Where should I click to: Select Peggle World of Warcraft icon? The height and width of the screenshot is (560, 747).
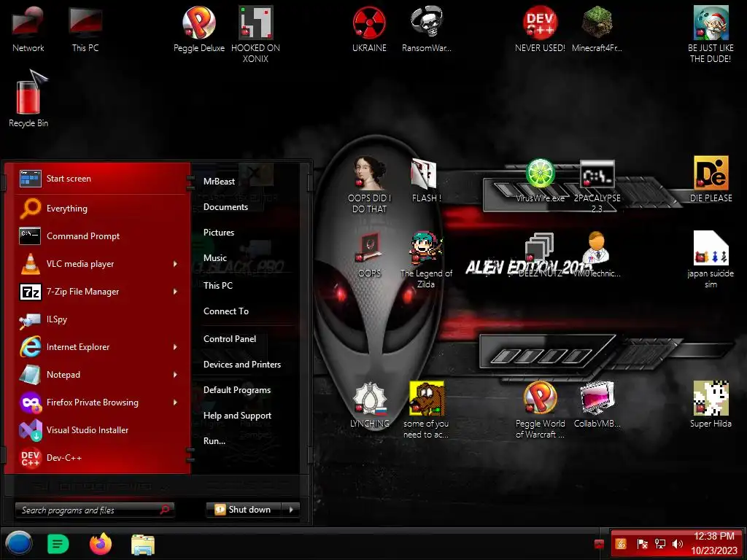click(x=540, y=410)
